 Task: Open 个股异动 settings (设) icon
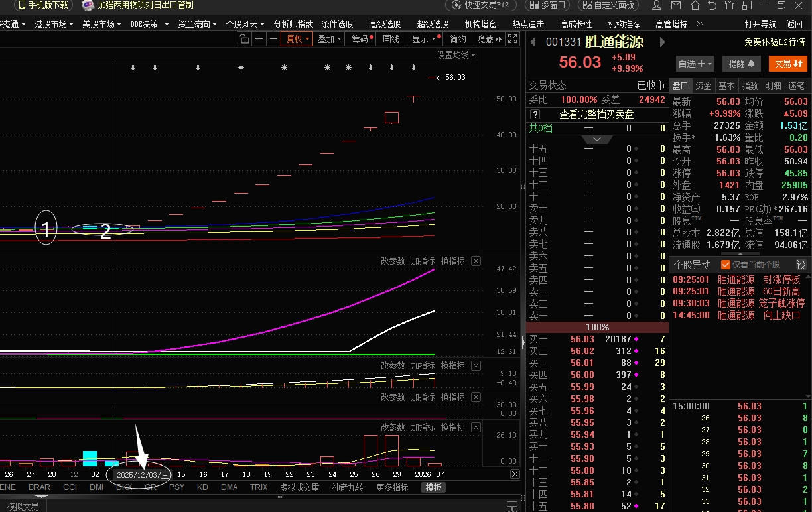tap(801, 264)
